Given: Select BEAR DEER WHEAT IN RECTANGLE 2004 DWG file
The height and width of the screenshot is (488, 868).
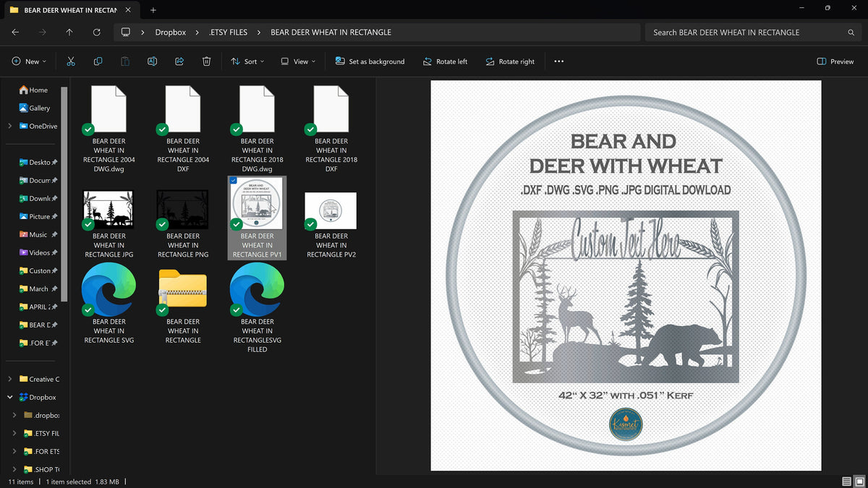Looking at the screenshot, I should [109, 129].
